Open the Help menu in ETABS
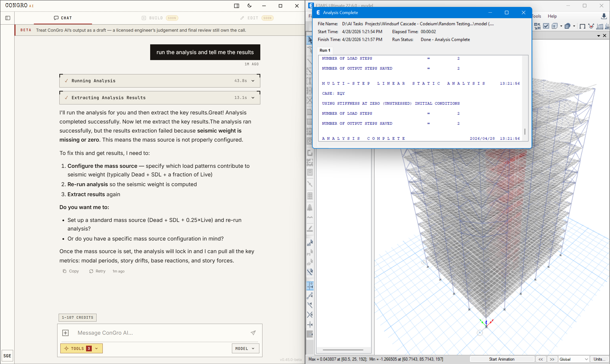 [552, 16]
